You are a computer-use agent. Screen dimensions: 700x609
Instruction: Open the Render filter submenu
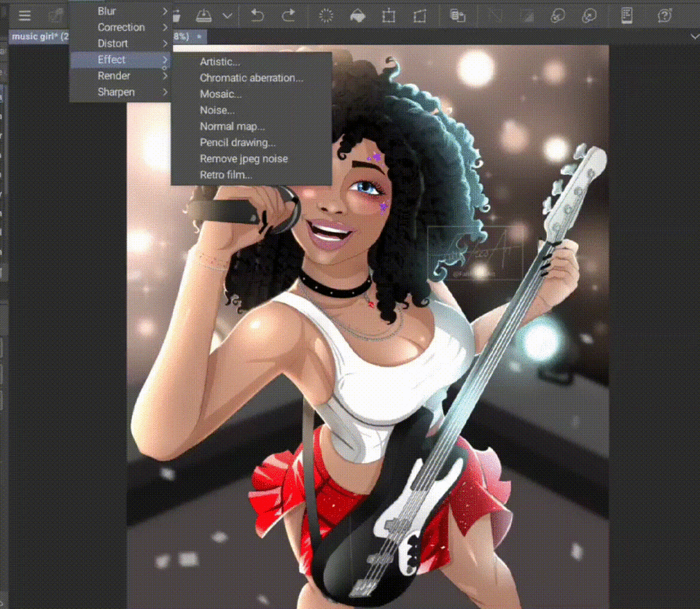120,75
